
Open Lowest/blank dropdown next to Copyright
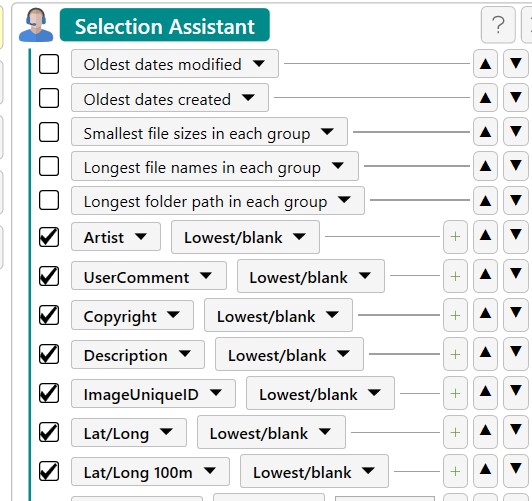(278, 315)
